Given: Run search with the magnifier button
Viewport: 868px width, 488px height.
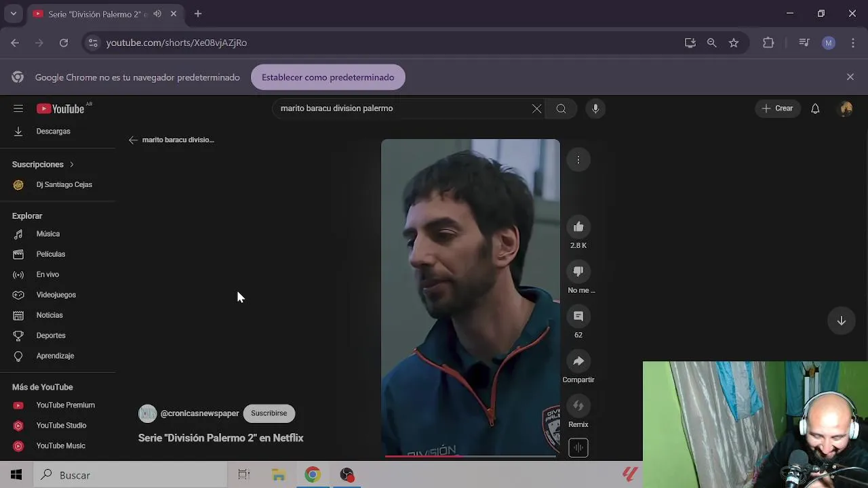Looking at the screenshot, I should [561, 108].
